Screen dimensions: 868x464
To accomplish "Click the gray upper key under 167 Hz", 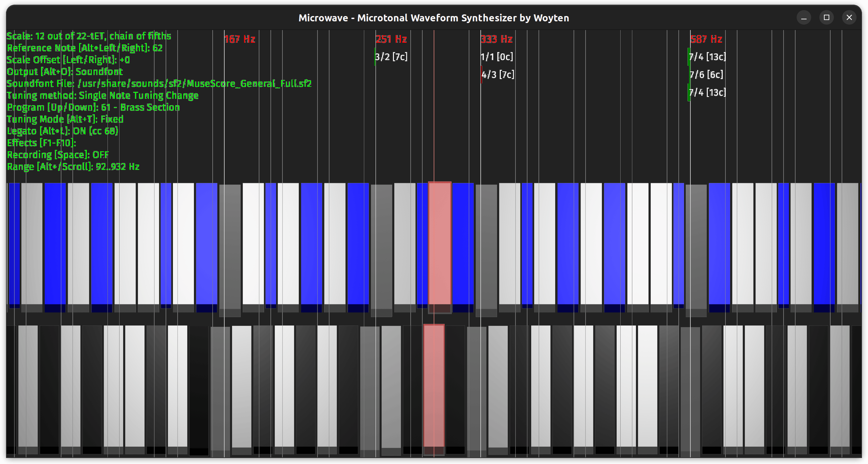I will tap(230, 250).
